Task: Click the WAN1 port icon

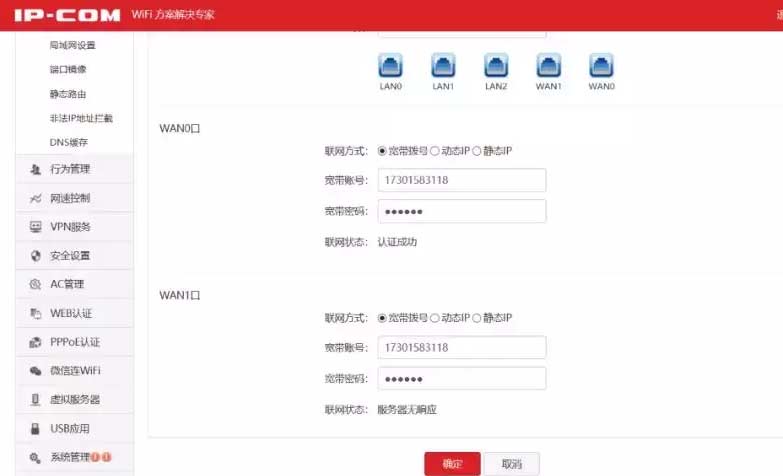Action: click(549, 65)
